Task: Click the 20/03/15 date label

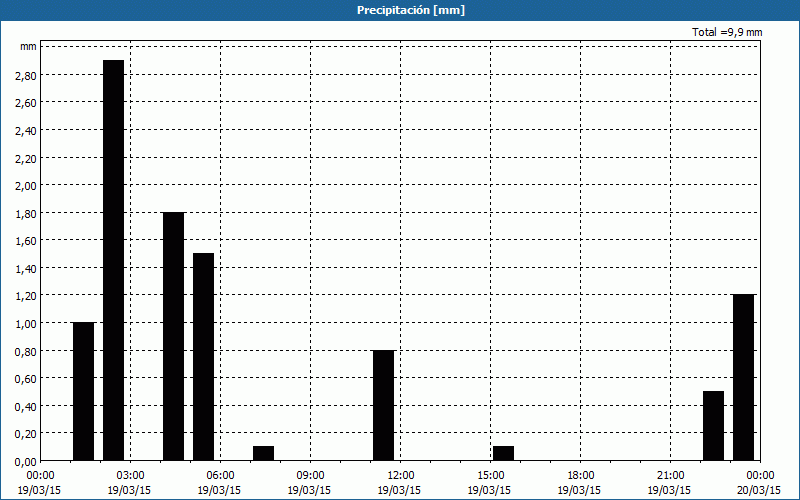Action: pyautogui.click(x=760, y=490)
